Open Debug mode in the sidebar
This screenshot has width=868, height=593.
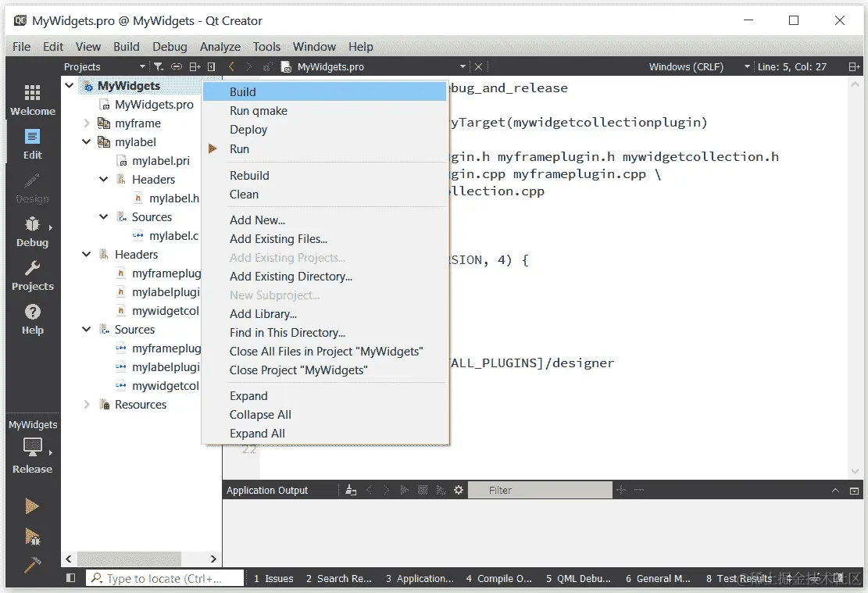click(32, 231)
